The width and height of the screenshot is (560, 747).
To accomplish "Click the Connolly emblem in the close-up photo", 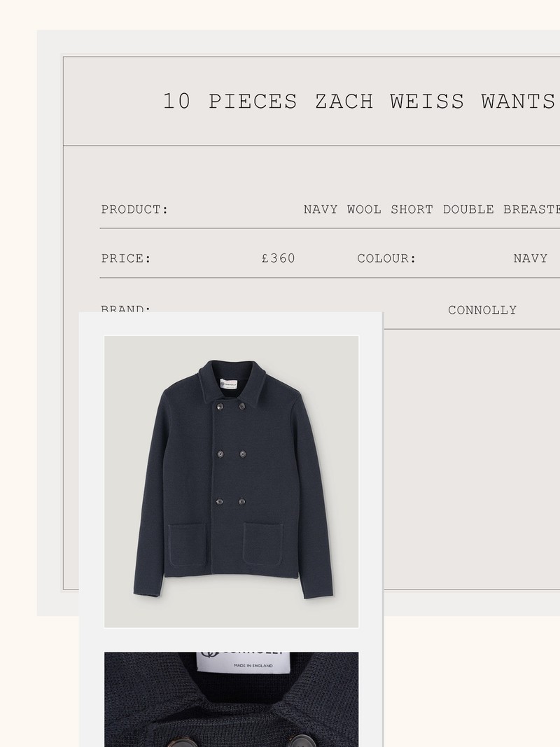I will coord(210,655).
